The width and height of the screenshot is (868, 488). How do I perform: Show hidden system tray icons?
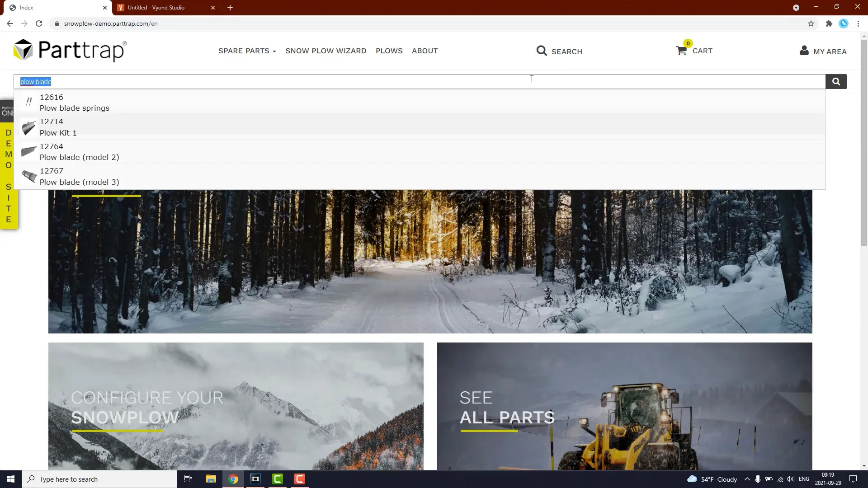pyautogui.click(x=747, y=479)
